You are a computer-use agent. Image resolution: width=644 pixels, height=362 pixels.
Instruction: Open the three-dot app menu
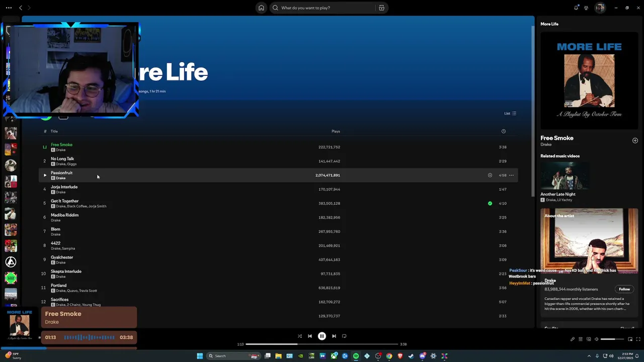[9, 8]
